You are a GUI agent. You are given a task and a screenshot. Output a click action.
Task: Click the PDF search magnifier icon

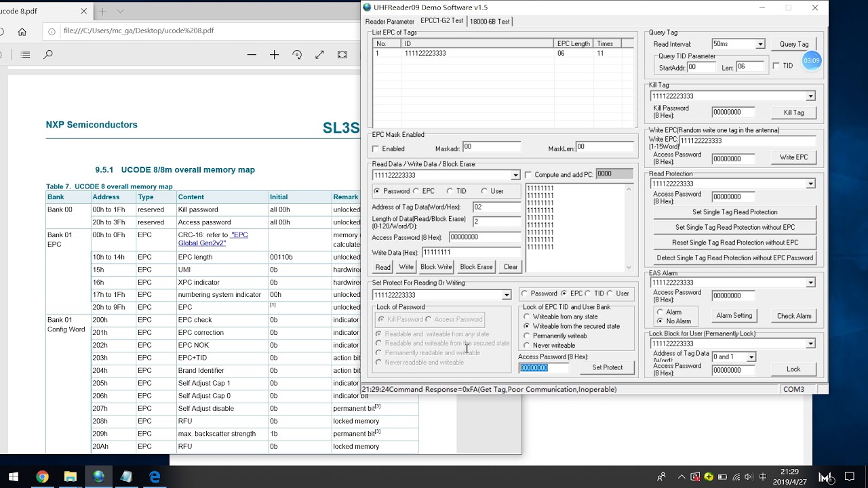[x=48, y=55]
